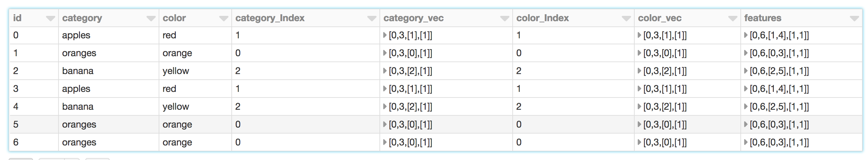This screenshot has height=160, width=868.
Task: Open the features column dropdown arrow
Action: point(854,19)
